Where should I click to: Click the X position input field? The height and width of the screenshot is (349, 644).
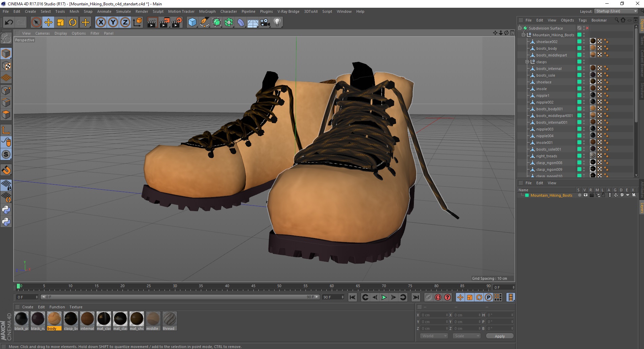tap(434, 315)
